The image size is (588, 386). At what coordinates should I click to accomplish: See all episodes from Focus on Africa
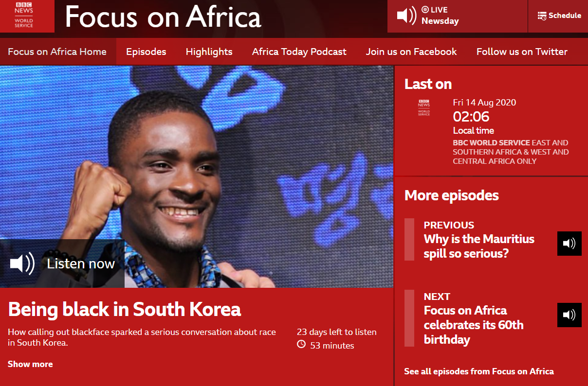[479, 371]
